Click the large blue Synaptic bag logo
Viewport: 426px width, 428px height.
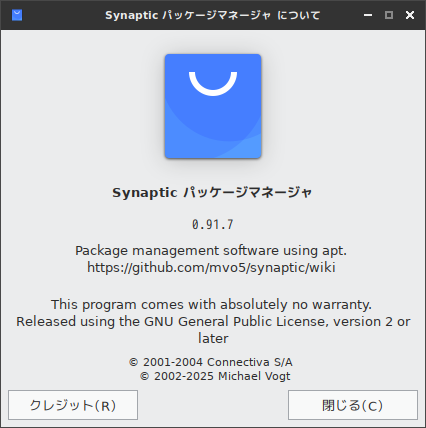pyautogui.click(x=213, y=106)
